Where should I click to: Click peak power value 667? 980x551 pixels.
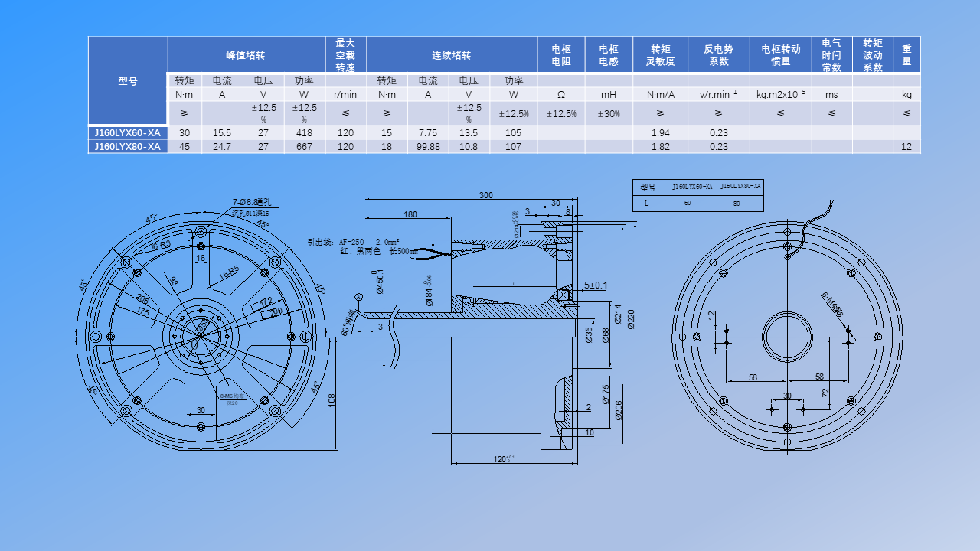[304, 146]
